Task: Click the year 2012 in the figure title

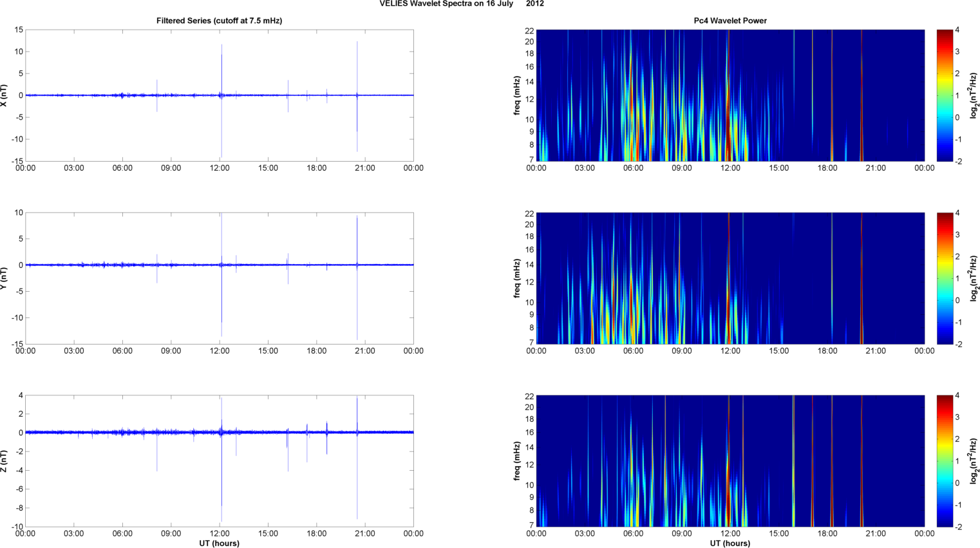Action: 534,4
